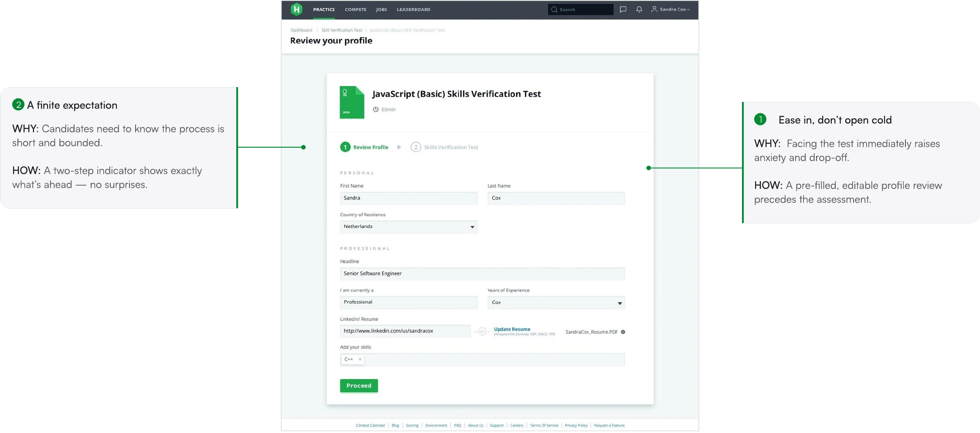Open the FAQ footer link
980x433 pixels.
(x=457, y=426)
